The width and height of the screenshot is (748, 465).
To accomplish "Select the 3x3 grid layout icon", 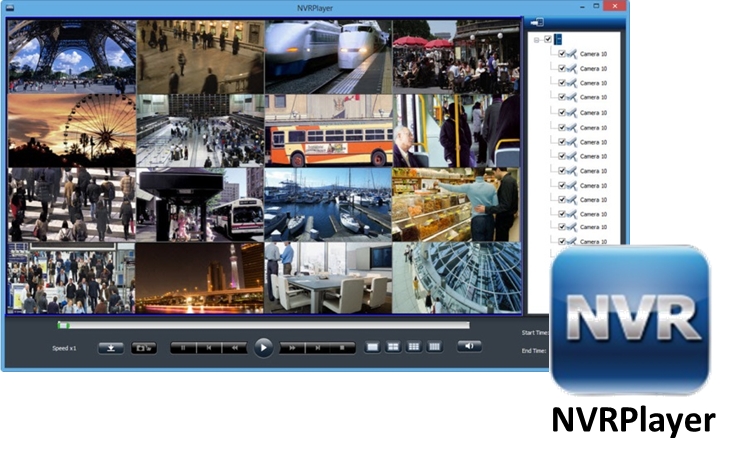I will coord(414,346).
